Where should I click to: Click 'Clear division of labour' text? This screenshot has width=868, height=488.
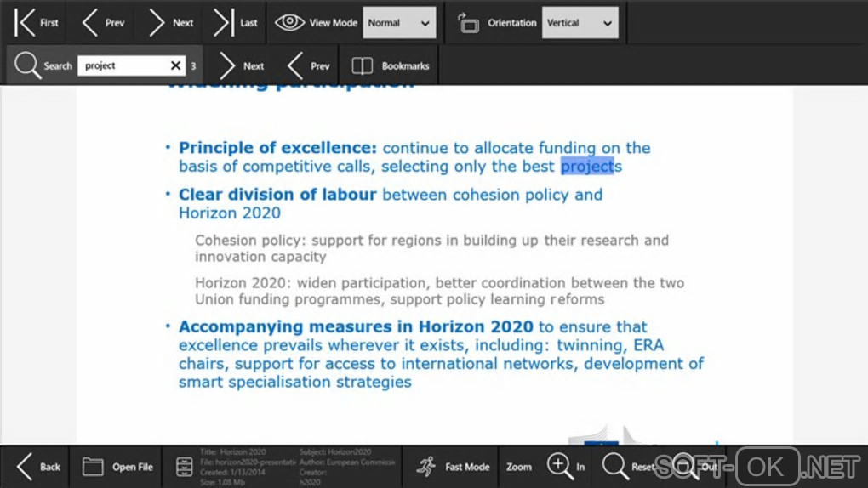tap(277, 195)
